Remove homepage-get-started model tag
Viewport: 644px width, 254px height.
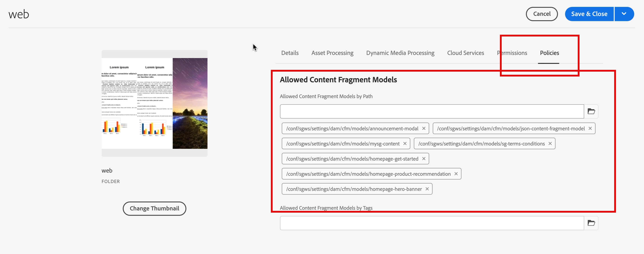tap(424, 159)
